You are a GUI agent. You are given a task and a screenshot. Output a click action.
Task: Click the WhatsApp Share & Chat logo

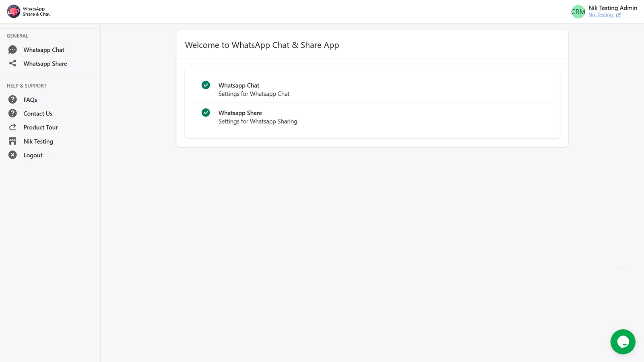click(14, 11)
